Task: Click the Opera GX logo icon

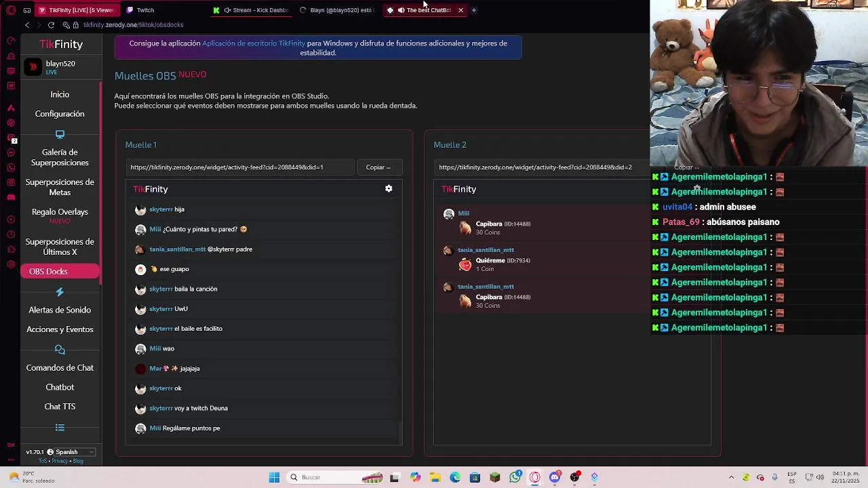Action: [x=11, y=10]
